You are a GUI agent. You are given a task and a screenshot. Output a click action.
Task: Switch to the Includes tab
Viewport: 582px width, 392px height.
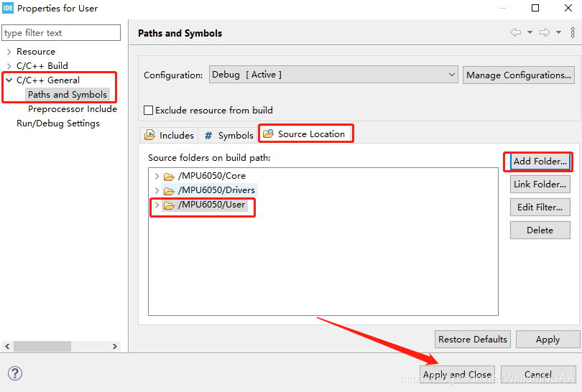(x=170, y=136)
